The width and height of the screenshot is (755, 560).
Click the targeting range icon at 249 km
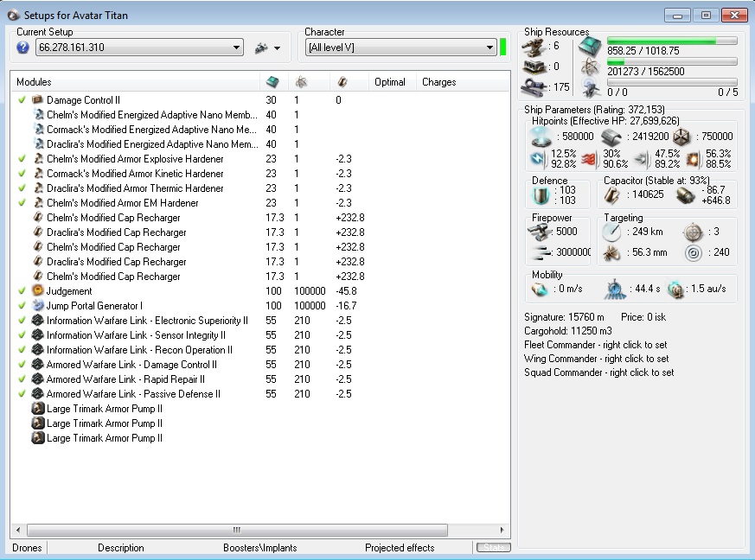[611, 232]
